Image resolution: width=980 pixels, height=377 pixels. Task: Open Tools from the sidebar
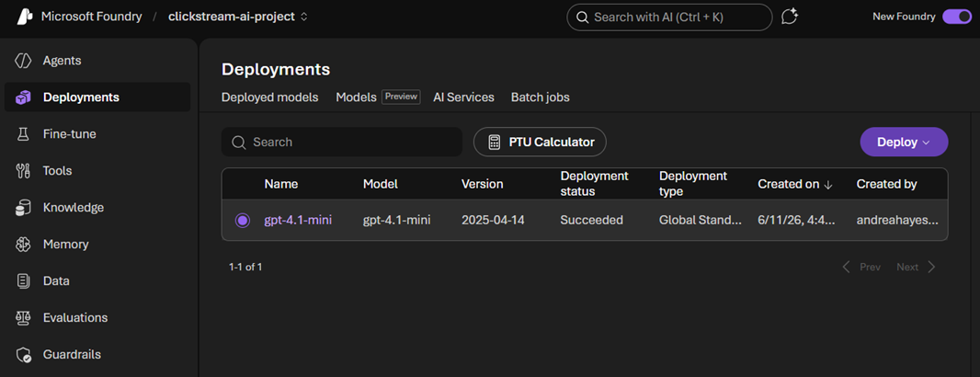coord(97,171)
